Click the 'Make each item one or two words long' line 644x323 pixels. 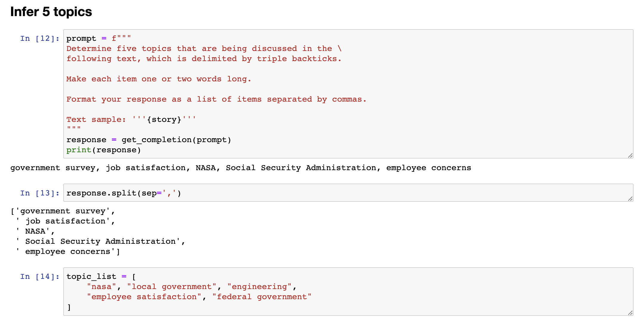click(159, 79)
